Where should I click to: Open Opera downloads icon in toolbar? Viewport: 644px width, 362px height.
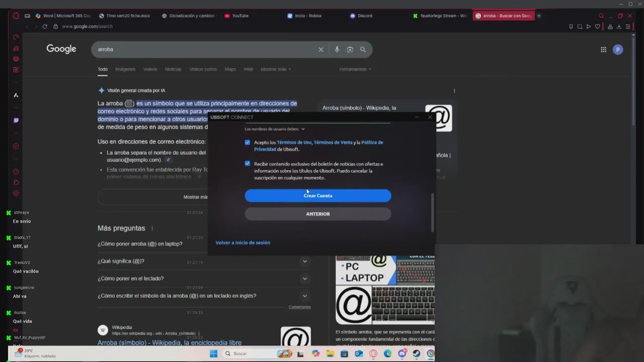pyautogui.click(x=619, y=26)
